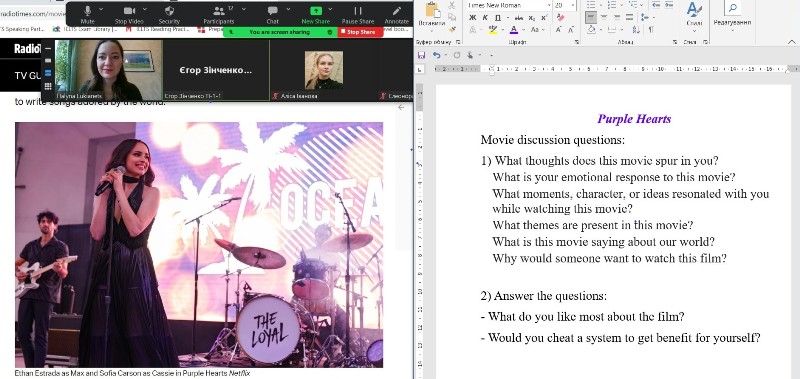Collapse the Word ribbon chevron
The width and height of the screenshot is (800, 379).
click(x=791, y=42)
